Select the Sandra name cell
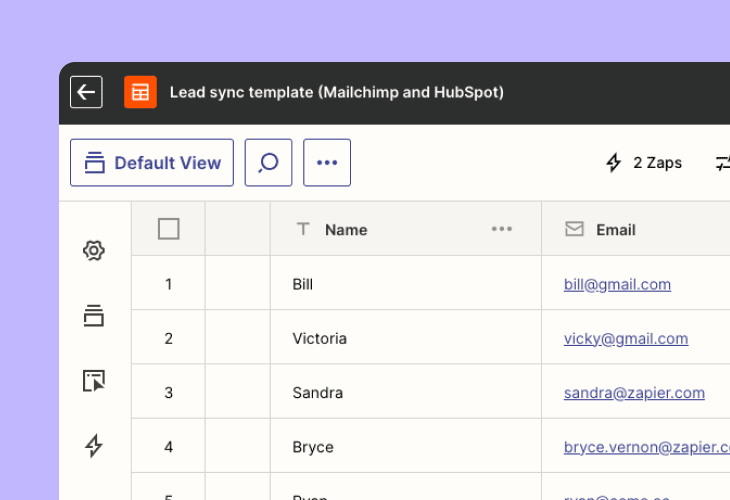730x500 pixels. point(406,392)
